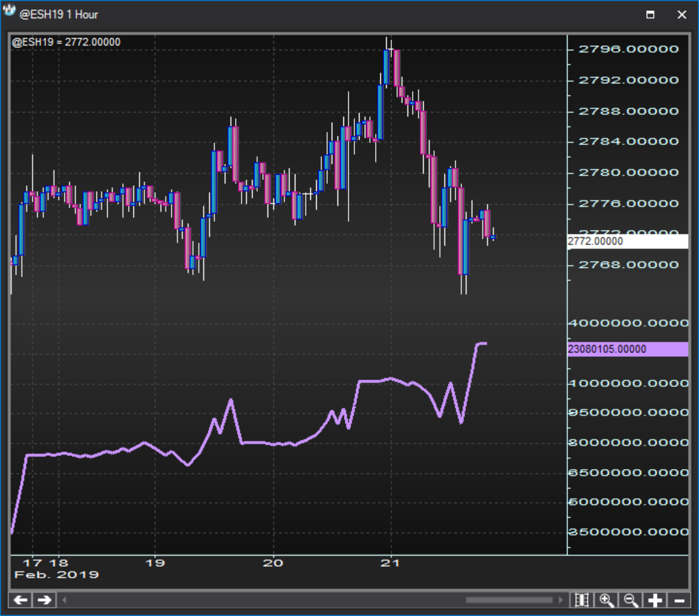The width and height of the screenshot is (699, 616).
Task: Click the 2796.00000 price axis label
Action: 628,49
